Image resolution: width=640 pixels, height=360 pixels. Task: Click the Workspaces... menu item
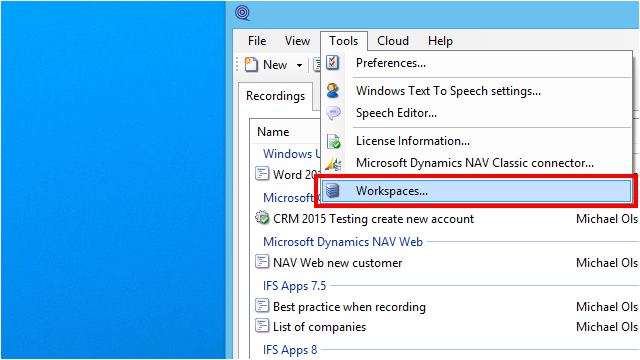[476, 191]
